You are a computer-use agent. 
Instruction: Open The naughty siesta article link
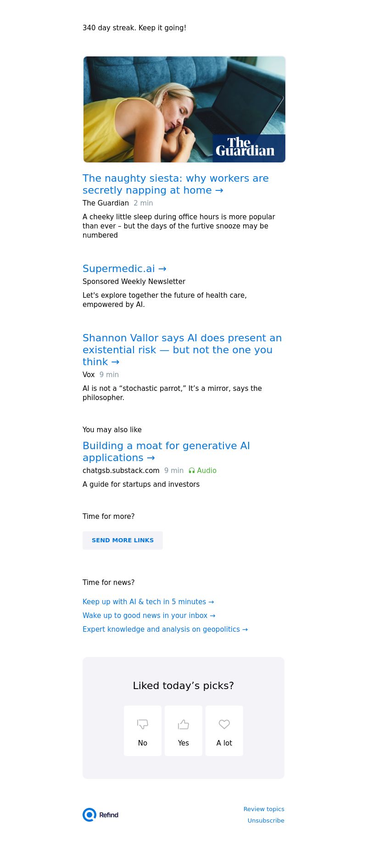tap(176, 184)
